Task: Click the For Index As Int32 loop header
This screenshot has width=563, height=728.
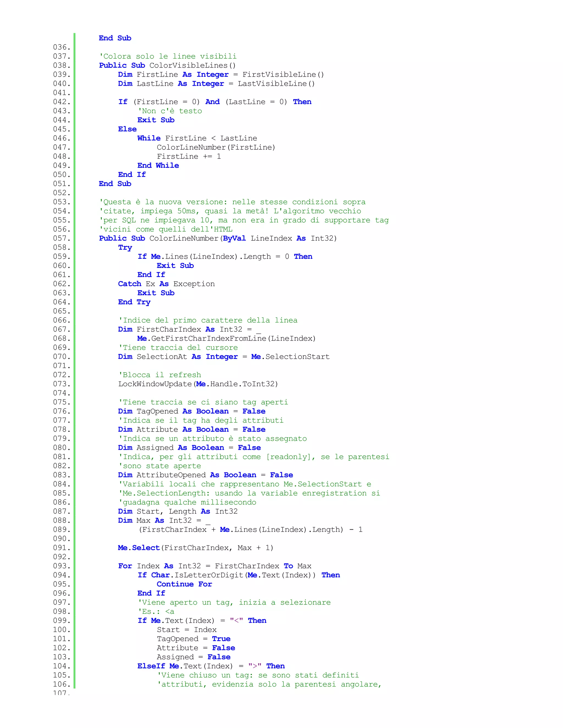Action: [215, 566]
